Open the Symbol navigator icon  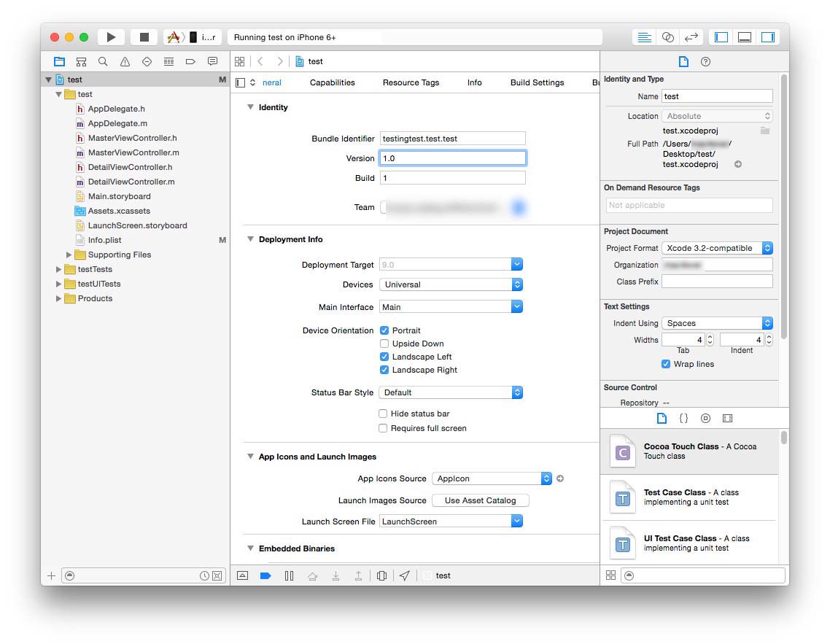(x=81, y=61)
